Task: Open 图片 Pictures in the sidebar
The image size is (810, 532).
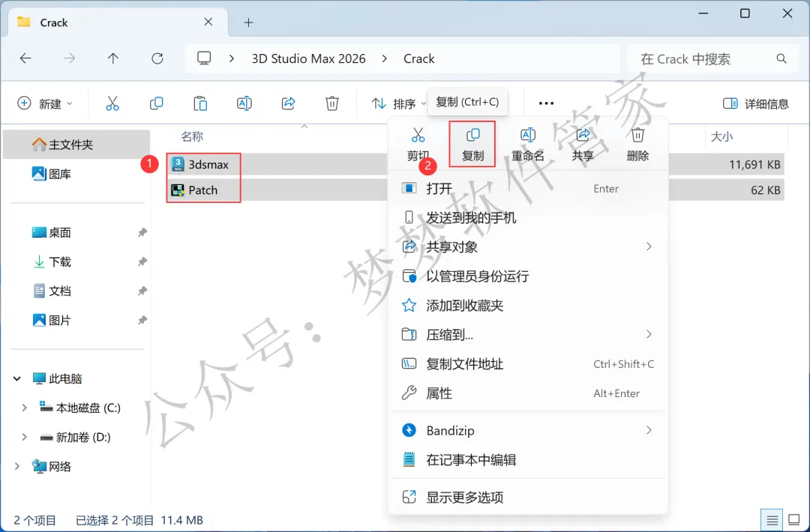Action: [x=77, y=321]
